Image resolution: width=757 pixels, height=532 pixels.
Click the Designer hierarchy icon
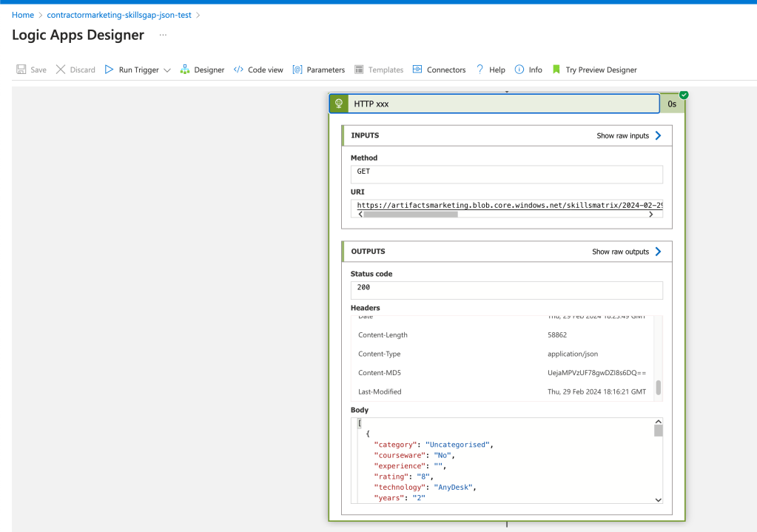tap(185, 70)
